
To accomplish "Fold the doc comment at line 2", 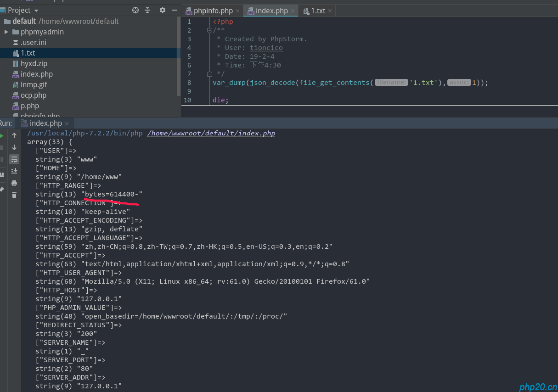I will [x=209, y=30].
